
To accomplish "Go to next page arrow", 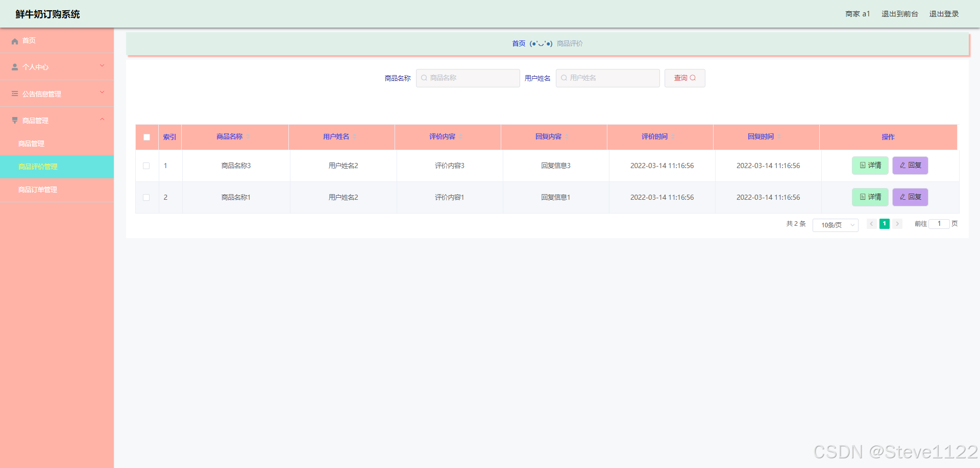I will [x=897, y=224].
